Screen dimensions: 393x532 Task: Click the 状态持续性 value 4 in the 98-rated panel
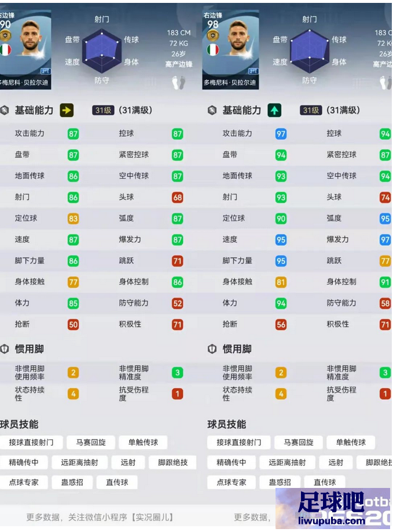pos(281,394)
